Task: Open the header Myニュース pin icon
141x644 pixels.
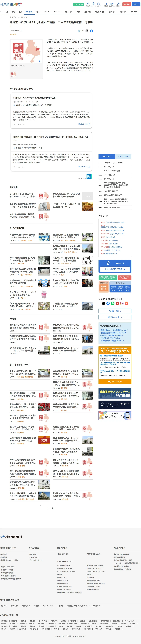Action: coord(93,4)
